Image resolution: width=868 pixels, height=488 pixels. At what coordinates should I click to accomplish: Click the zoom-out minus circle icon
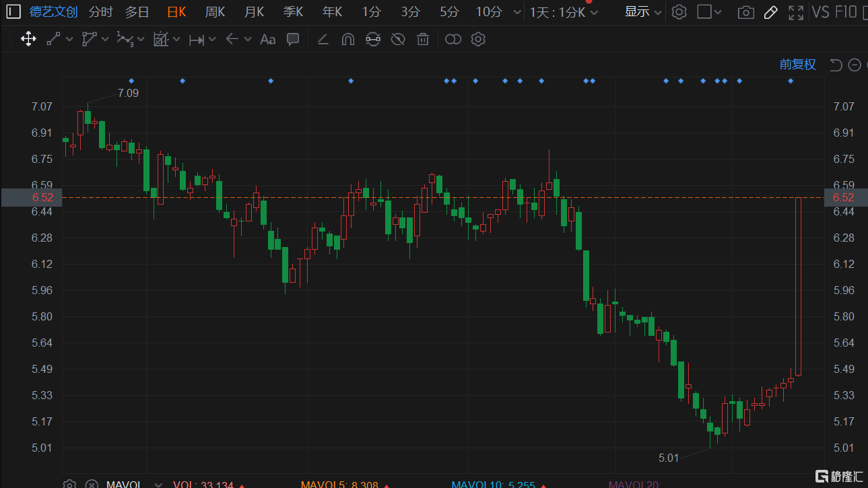coord(855,65)
